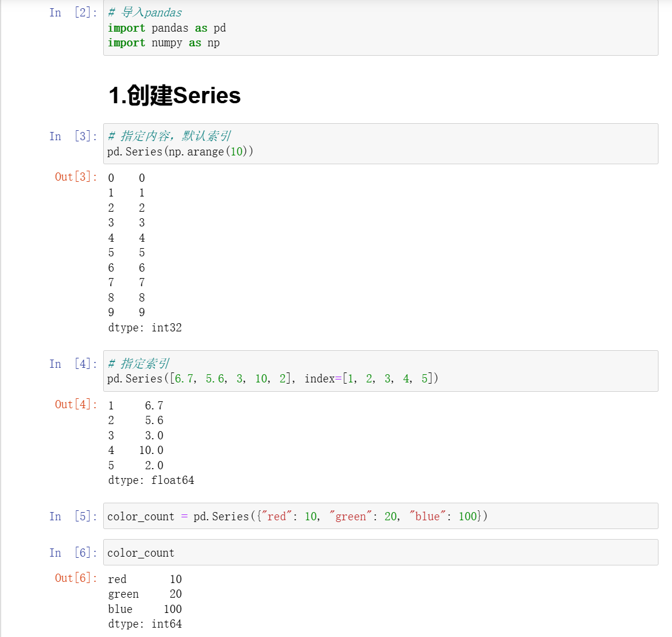
Task: Click the 'dtype: float64' output line
Action: pos(151,480)
